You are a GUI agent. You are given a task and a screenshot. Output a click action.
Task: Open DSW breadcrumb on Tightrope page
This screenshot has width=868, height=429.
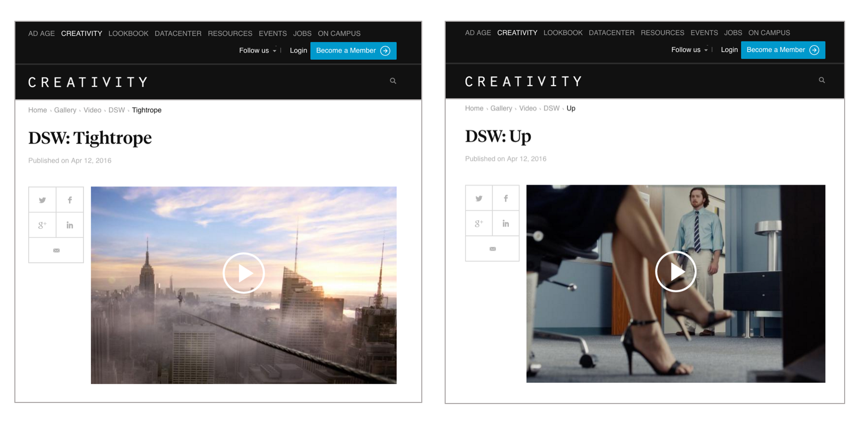click(x=117, y=110)
